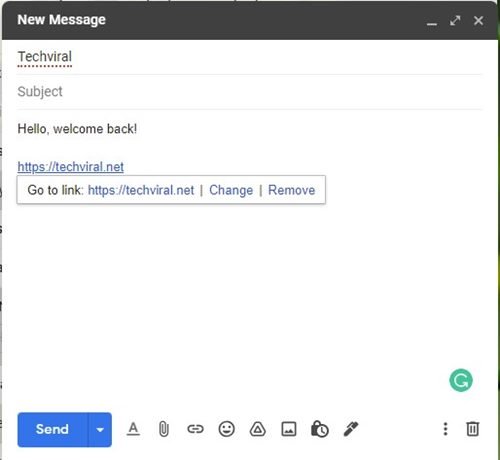The image size is (500, 460).
Task: Open the emoji picker
Action: pos(227,429)
